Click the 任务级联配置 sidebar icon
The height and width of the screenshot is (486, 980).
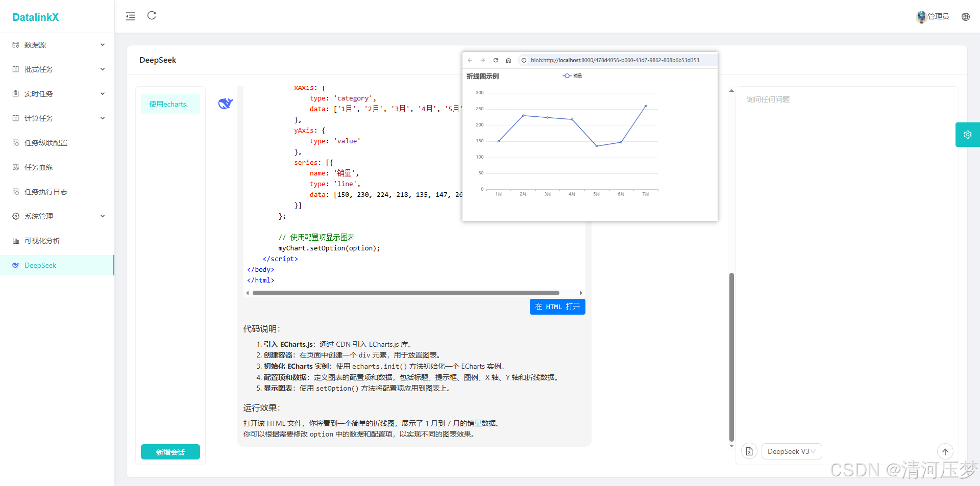point(16,143)
